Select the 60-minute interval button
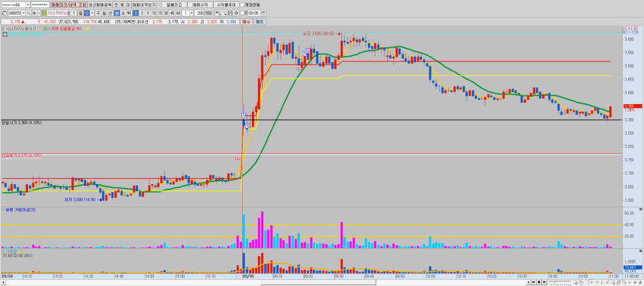644x286 pixels. click(178, 13)
